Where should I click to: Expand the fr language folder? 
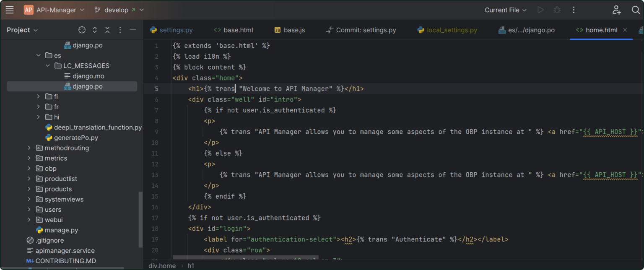tap(39, 107)
